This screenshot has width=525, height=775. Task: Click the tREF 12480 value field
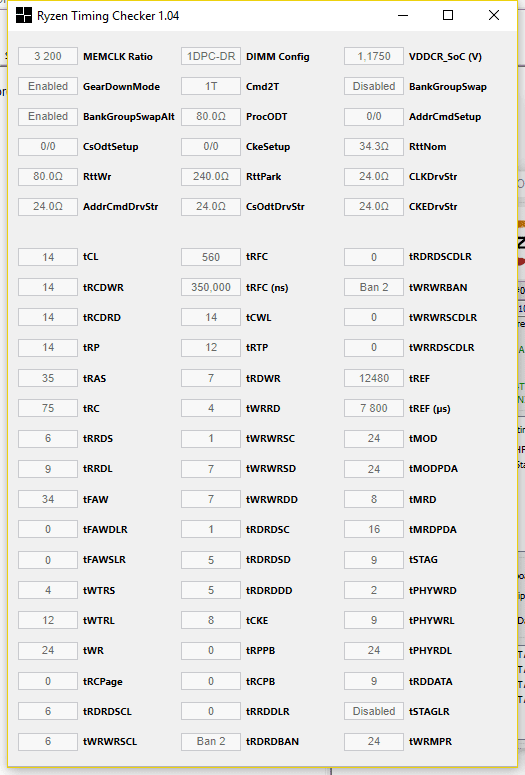(x=374, y=378)
